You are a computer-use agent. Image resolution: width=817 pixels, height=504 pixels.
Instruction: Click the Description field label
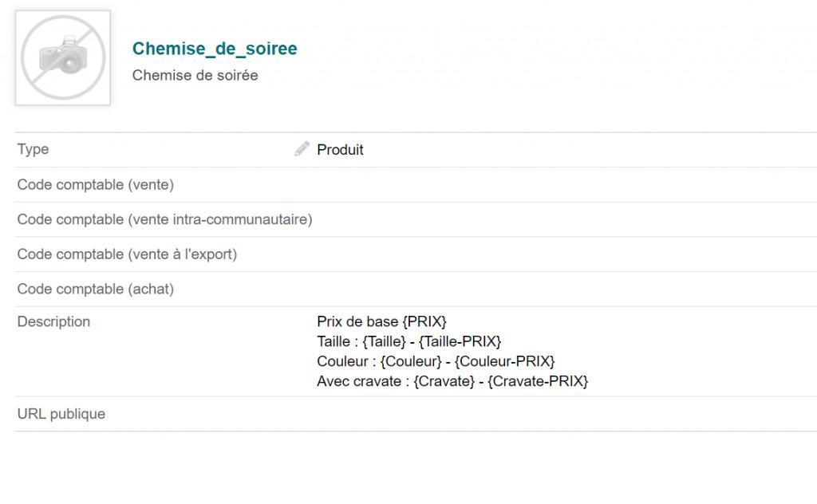53,322
